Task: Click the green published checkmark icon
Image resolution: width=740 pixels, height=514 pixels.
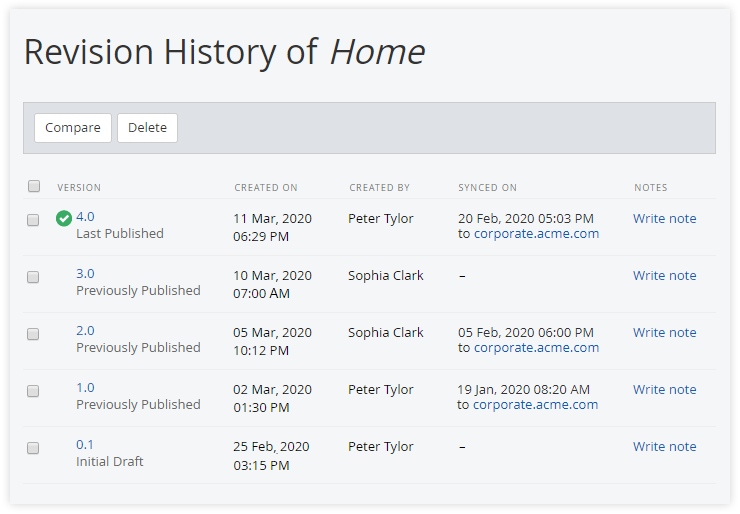Action: coord(64,219)
